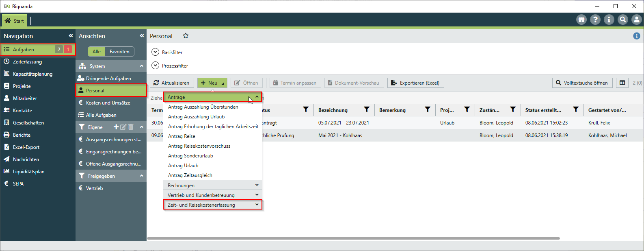Add new own filter with plus icon
This screenshot has height=251, width=644.
[116, 127]
